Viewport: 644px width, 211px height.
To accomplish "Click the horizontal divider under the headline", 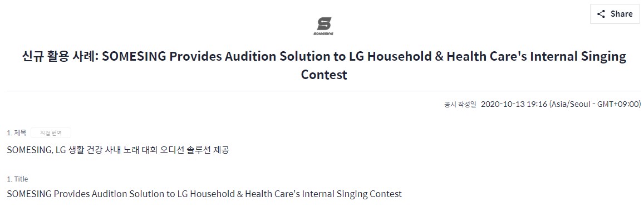I will [323, 91].
